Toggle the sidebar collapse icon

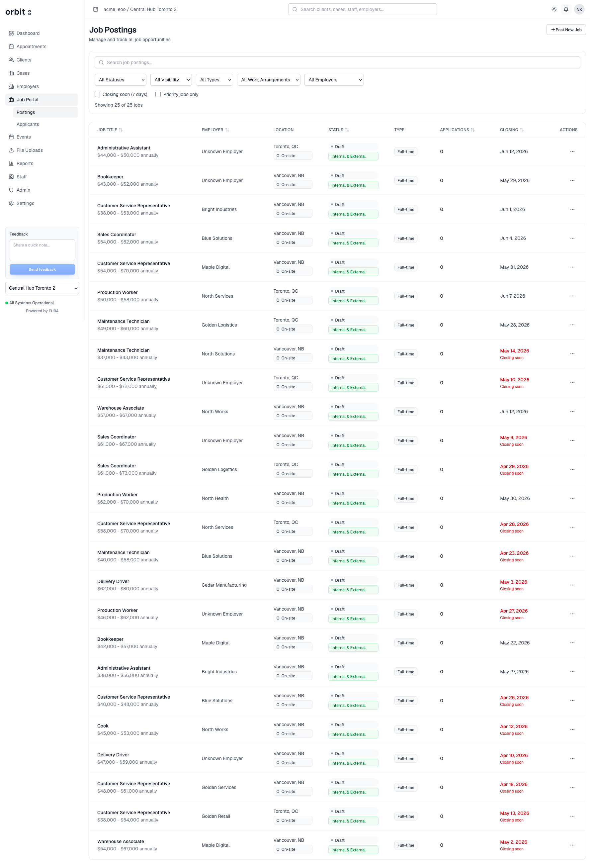(96, 9)
